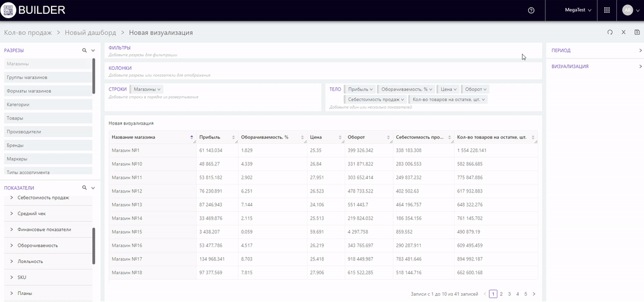This screenshot has height=302, width=644.
Task: Click the refresh visualization icon
Action: coord(609,32)
